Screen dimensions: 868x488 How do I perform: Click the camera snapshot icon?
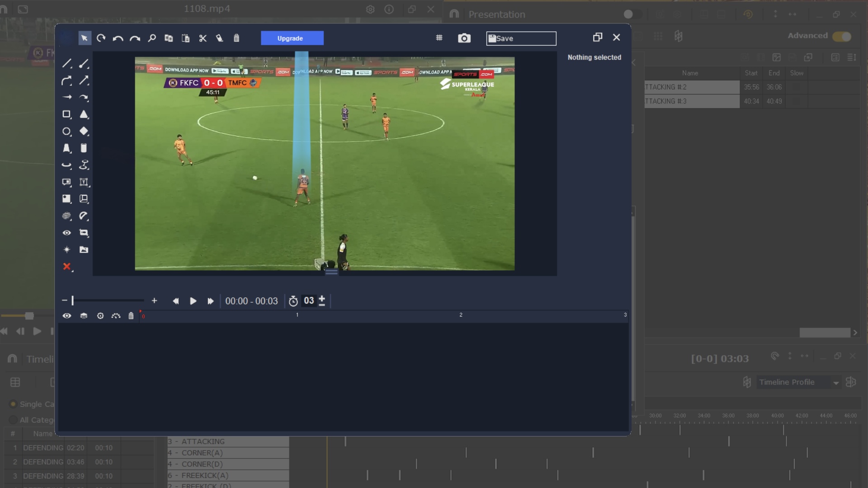[464, 38]
